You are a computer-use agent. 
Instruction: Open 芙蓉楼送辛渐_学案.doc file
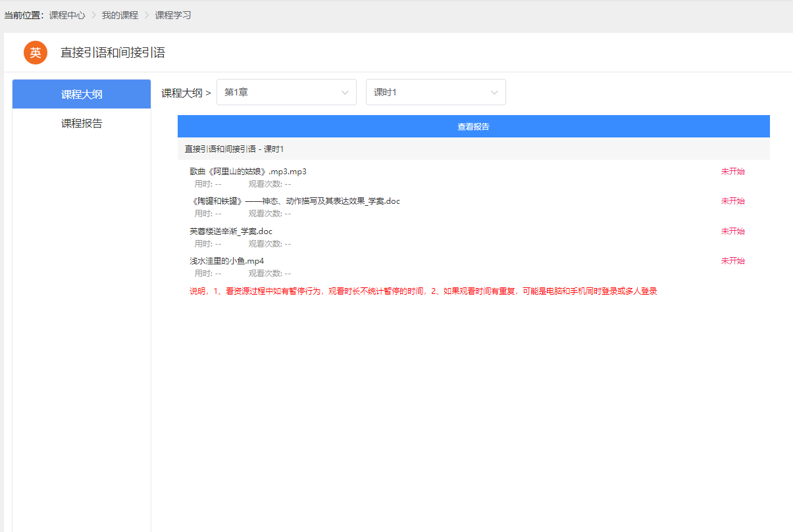tap(231, 231)
